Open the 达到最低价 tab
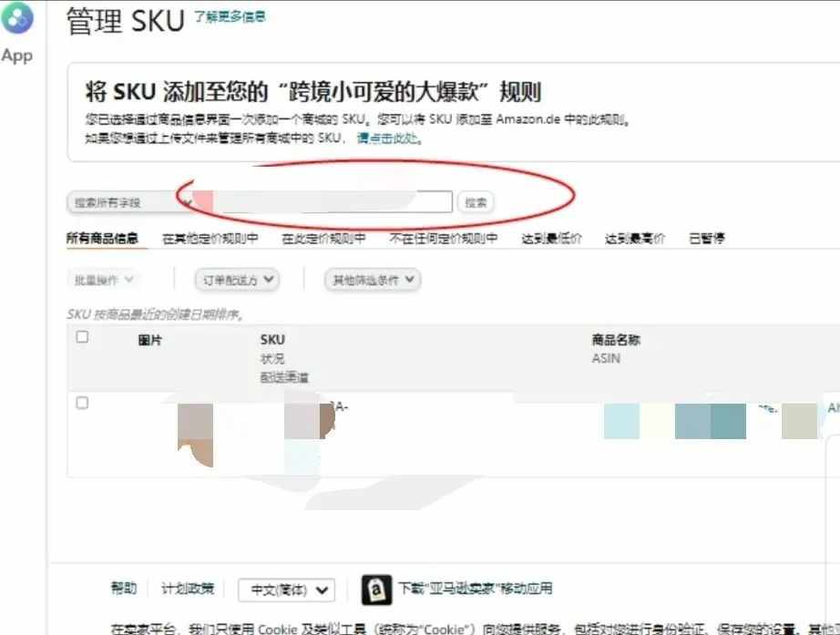Image resolution: width=840 pixels, height=635 pixels. (551, 239)
